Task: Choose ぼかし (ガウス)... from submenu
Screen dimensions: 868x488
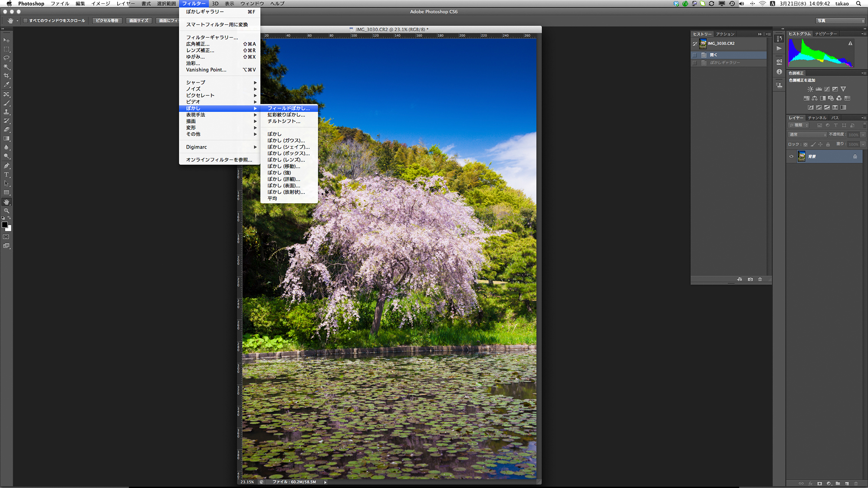Action: (x=286, y=141)
